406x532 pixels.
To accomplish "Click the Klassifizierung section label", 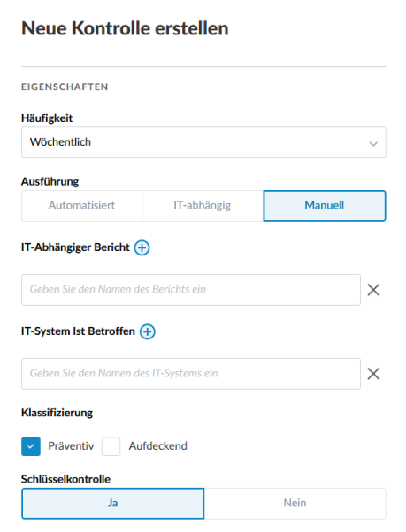I will click(57, 413).
